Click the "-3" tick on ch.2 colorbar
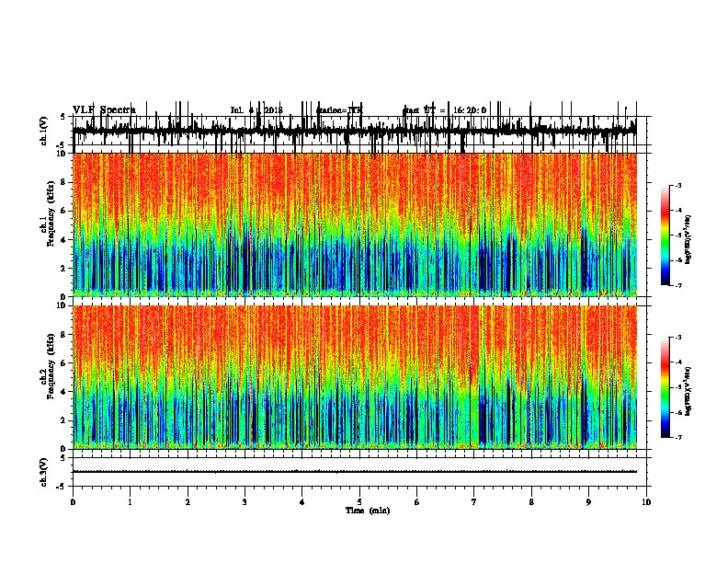This screenshot has height=563, width=728. [677, 338]
